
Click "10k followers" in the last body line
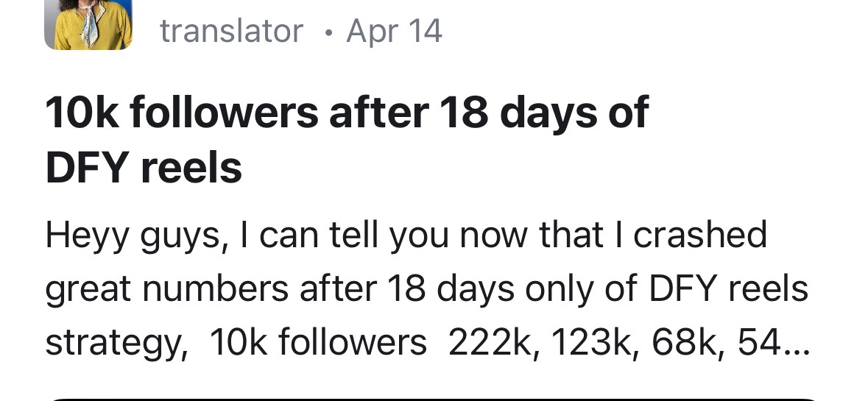pos(318,342)
